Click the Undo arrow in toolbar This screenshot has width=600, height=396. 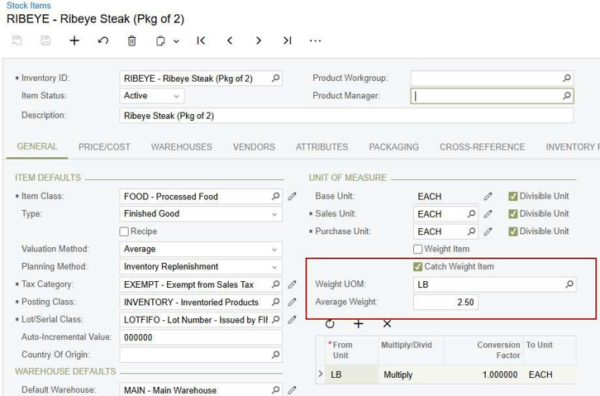103,41
